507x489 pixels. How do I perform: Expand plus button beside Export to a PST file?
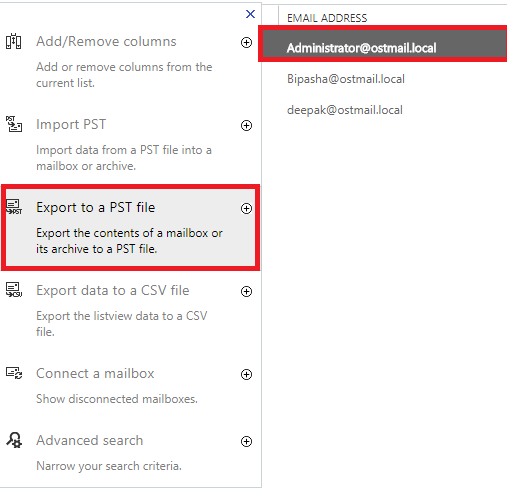point(246,208)
